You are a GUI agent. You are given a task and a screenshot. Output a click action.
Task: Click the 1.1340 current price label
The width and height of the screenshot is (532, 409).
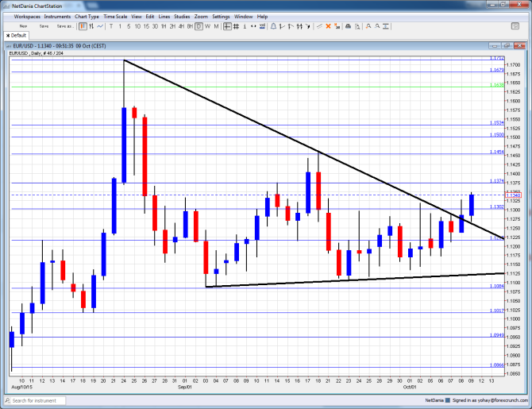[513, 195]
